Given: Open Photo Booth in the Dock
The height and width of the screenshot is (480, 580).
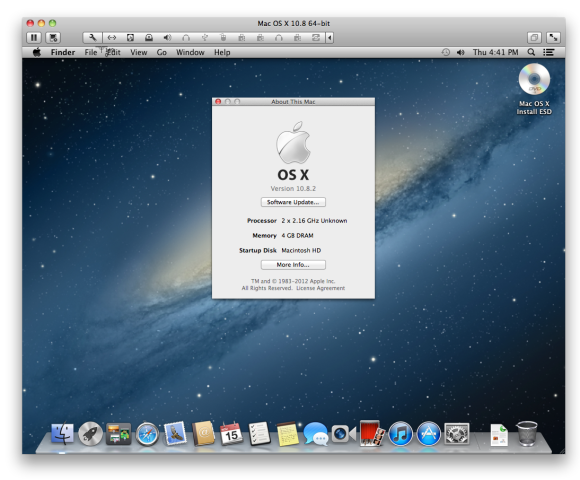Looking at the screenshot, I should click(x=372, y=433).
